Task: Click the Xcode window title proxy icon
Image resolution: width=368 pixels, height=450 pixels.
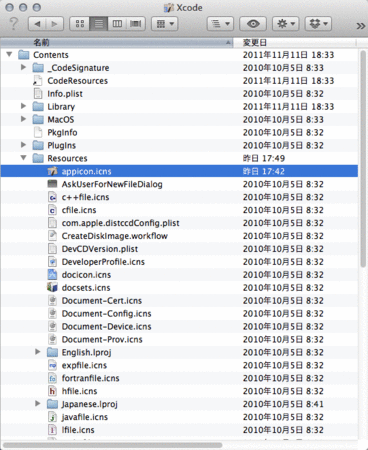Action: 169,7
